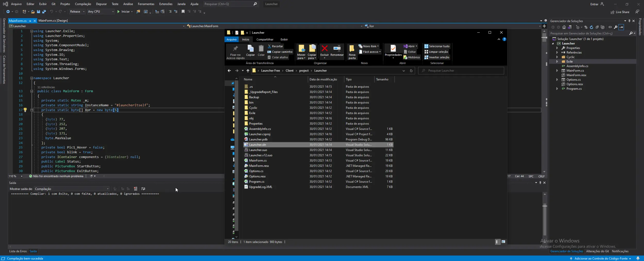Click Sync with Active Document icon

pos(586,27)
